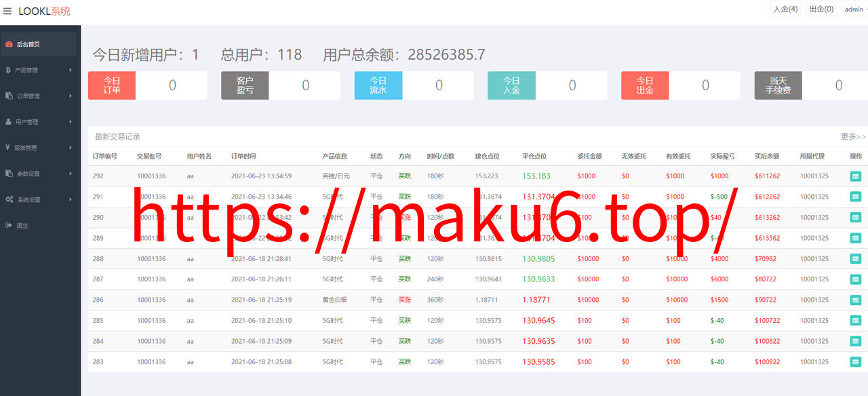This screenshot has height=396, width=868.
Task: Click the 系统设置 gears icon
Action: point(9,199)
